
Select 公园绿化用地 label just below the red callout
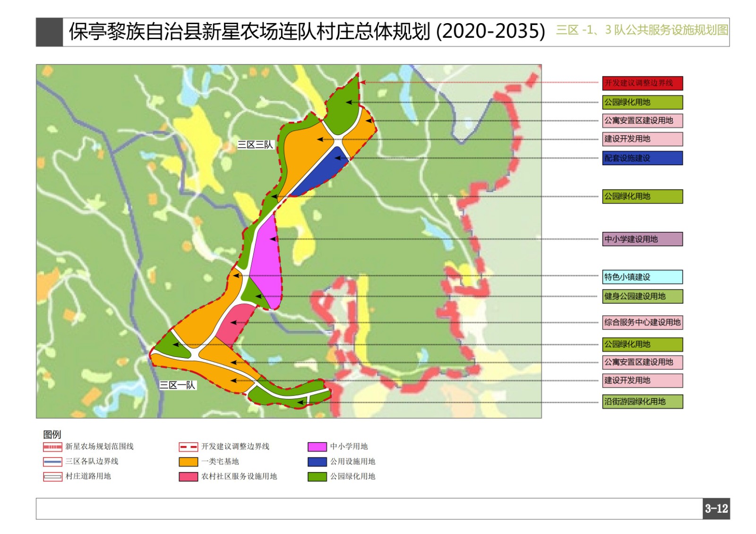(x=642, y=102)
